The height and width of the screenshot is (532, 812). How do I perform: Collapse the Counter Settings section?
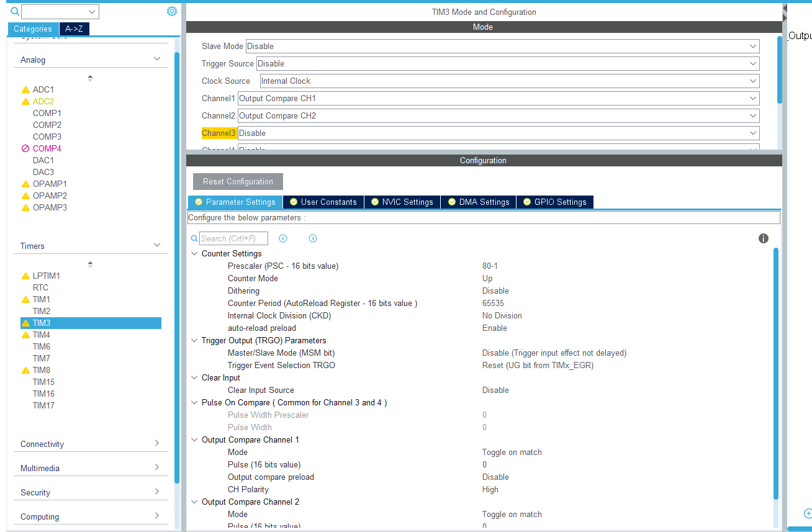coord(194,253)
